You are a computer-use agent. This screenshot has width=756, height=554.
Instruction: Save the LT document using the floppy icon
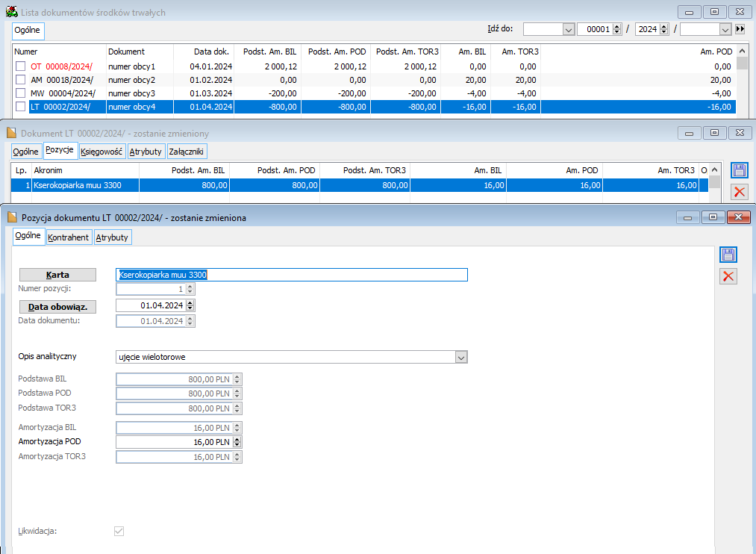click(x=739, y=170)
